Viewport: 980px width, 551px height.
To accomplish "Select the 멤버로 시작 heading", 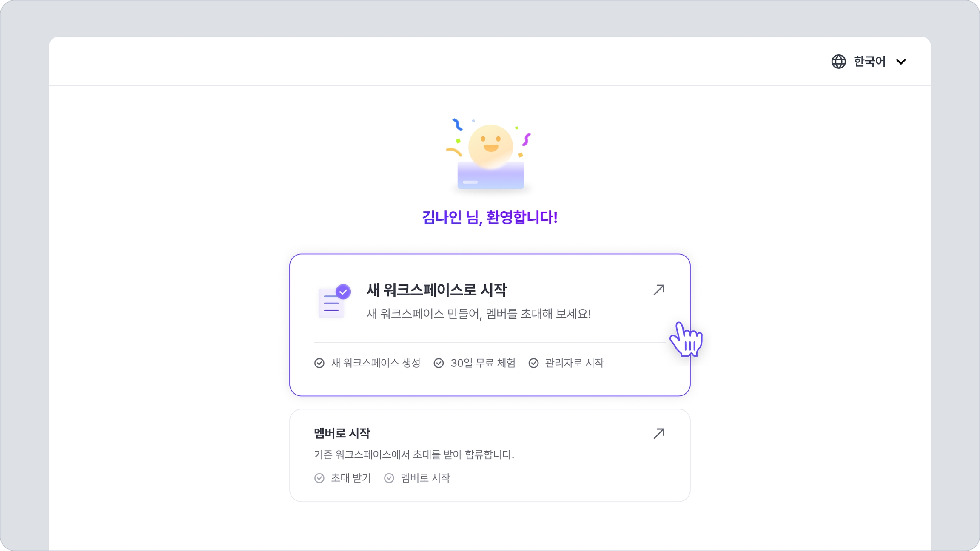I will (342, 433).
